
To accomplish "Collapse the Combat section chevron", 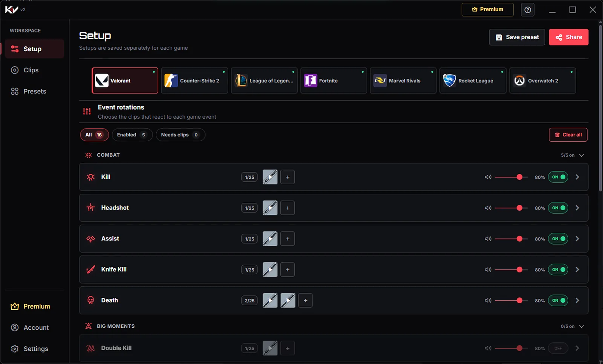I will click(582, 155).
